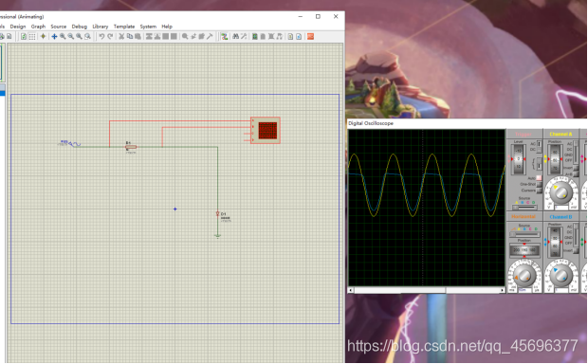Screen dimensions: 588x364
Task: Click the Channel A Position thumbwheel
Action: coord(555,159)
